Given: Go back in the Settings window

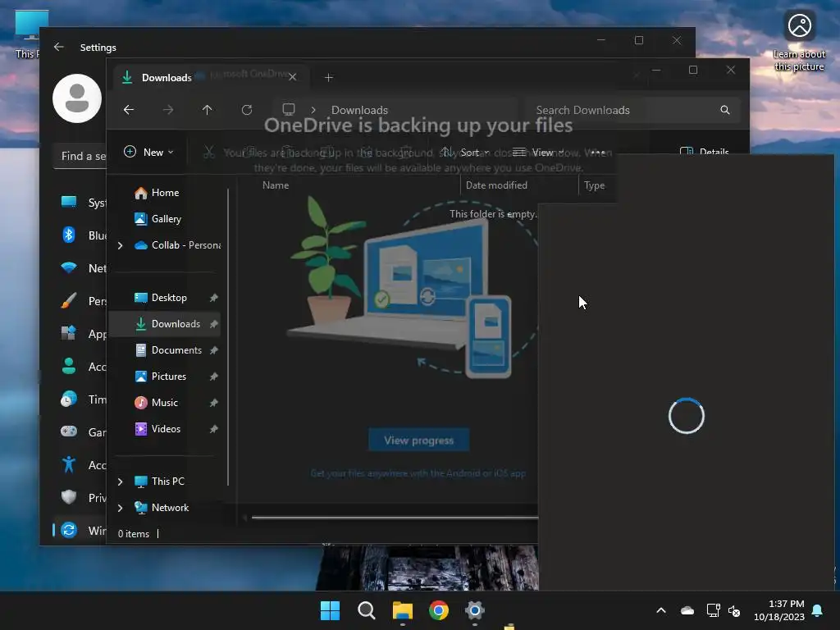Looking at the screenshot, I should (x=59, y=47).
